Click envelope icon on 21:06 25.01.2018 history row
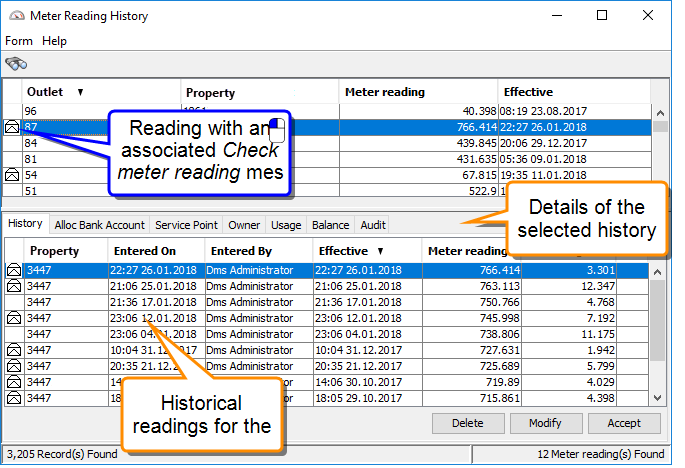Image resolution: width=685 pixels, height=468 pixels. (x=14, y=286)
